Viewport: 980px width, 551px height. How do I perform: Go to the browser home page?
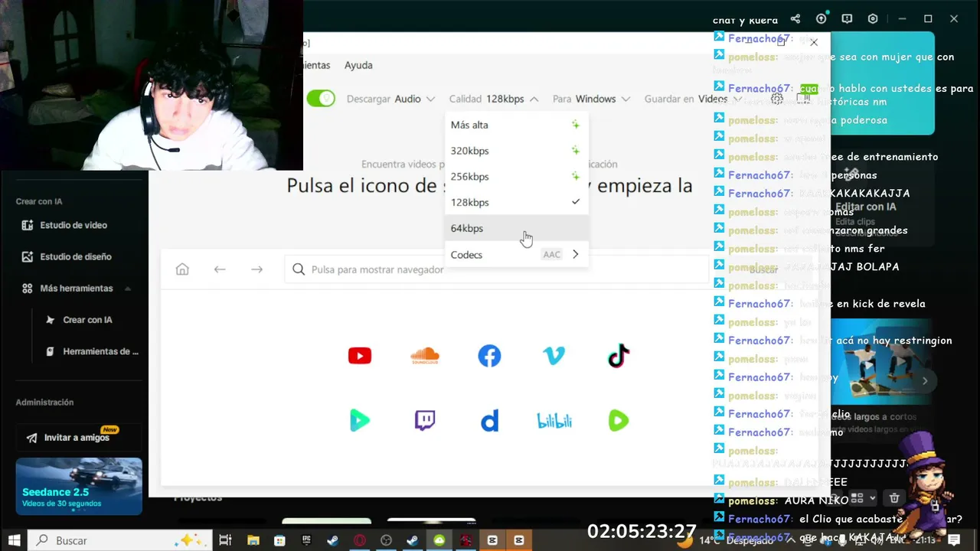pos(182,269)
